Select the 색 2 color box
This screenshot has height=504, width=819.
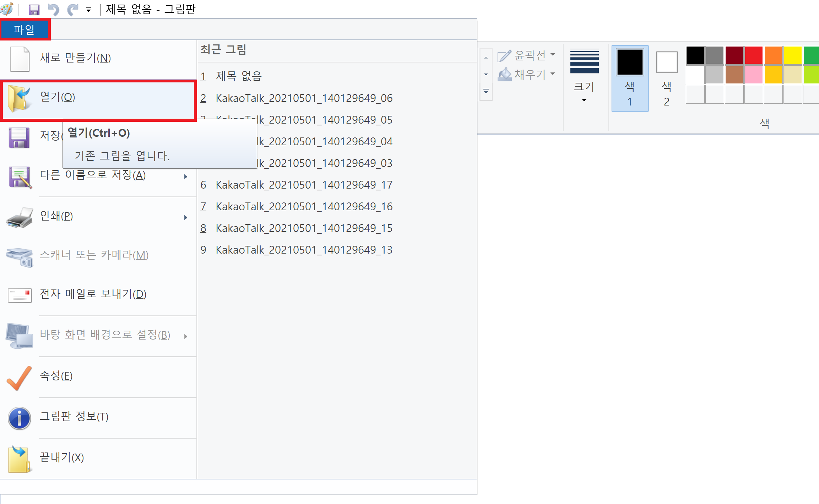(x=667, y=78)
